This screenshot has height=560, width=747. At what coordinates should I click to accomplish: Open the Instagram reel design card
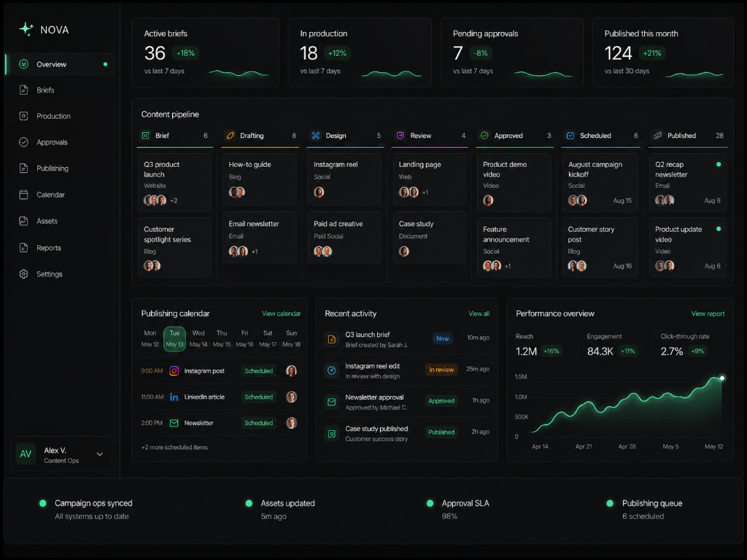coord(344,179)
